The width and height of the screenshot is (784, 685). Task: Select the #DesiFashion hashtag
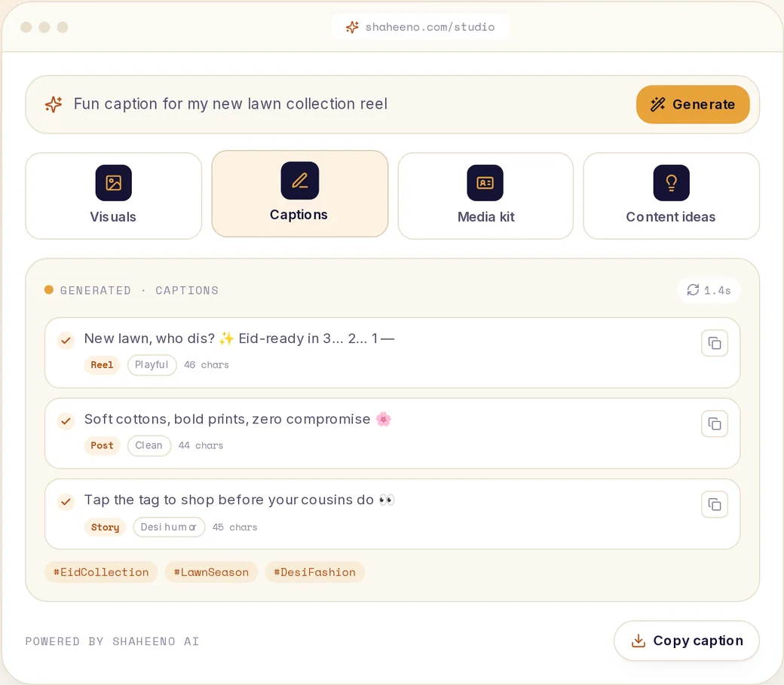314,572
